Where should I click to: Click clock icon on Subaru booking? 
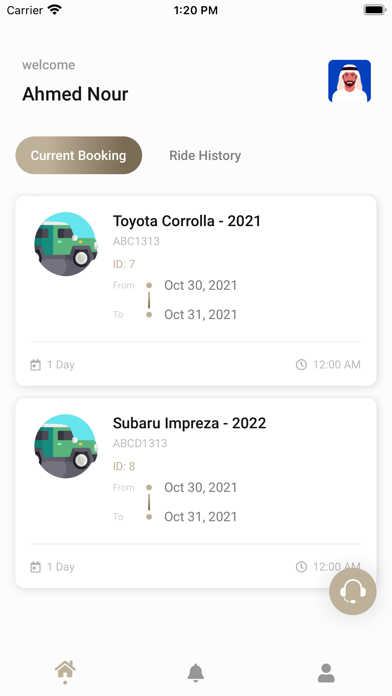[x=301, y=567]
